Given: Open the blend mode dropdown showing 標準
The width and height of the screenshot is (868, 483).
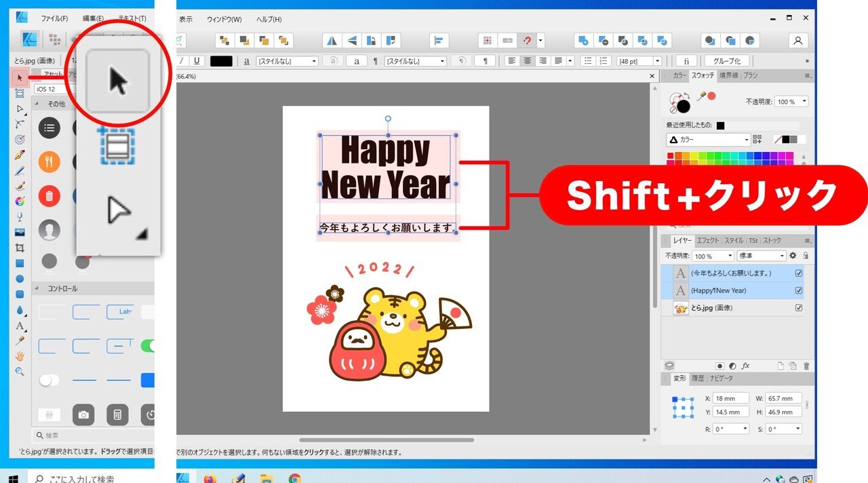Looking at the screenshot, I should point(761,255).
